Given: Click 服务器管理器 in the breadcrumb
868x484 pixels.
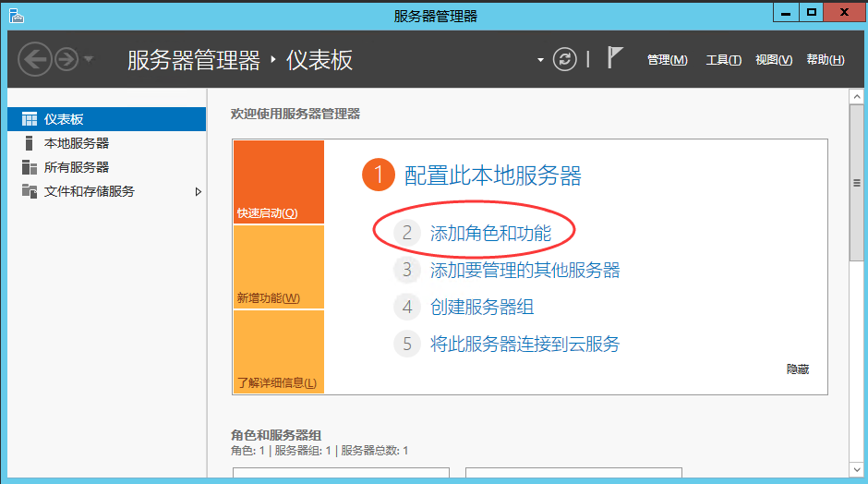Looking at the screenshot, I should 194,60.
